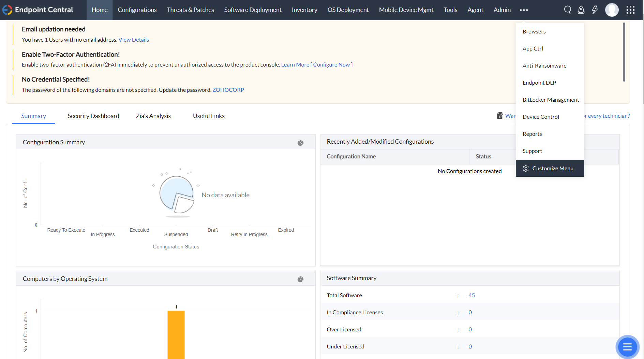Click the lightning bolt quick actions icon
This screenshot has height=359, width=644.
click(x=595, y=10)
